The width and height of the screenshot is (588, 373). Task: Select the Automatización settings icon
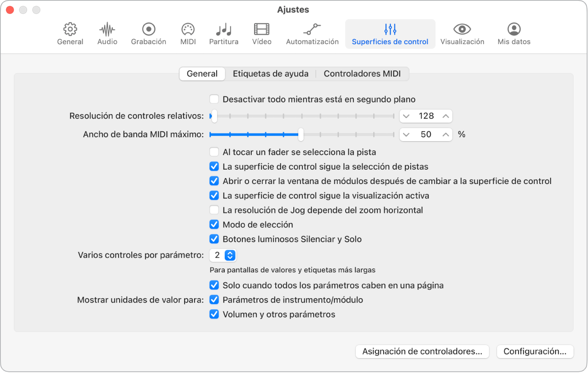pos(312,34)
